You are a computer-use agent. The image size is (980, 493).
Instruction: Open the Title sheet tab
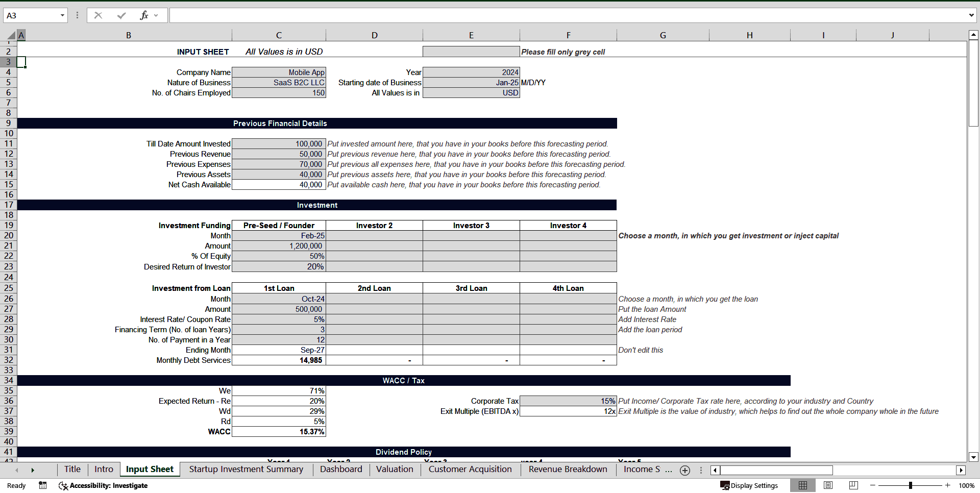(72, 469)
